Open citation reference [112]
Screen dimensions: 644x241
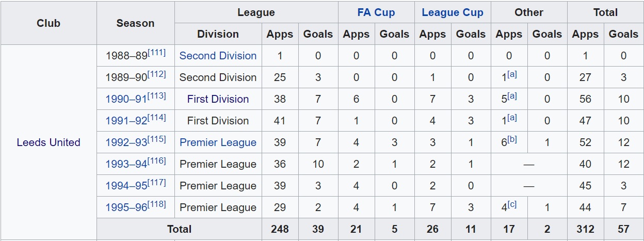[x=157, y=74]
